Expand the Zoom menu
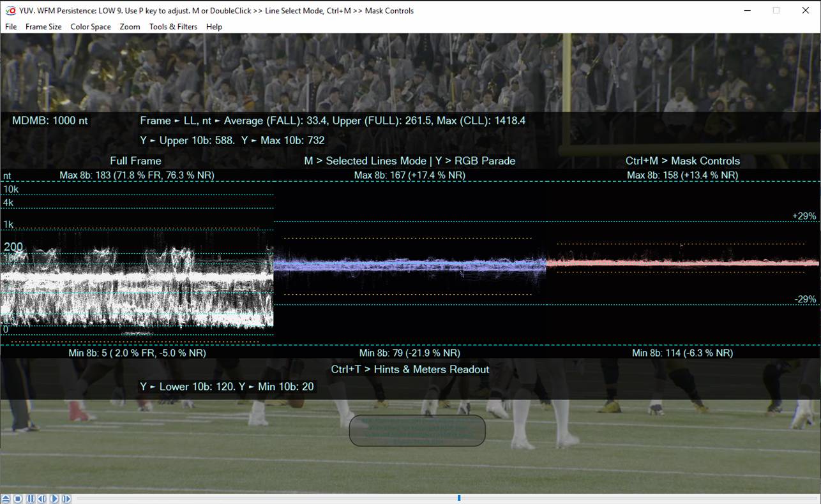Screen dimensions: 821x504 click(130, 27)
